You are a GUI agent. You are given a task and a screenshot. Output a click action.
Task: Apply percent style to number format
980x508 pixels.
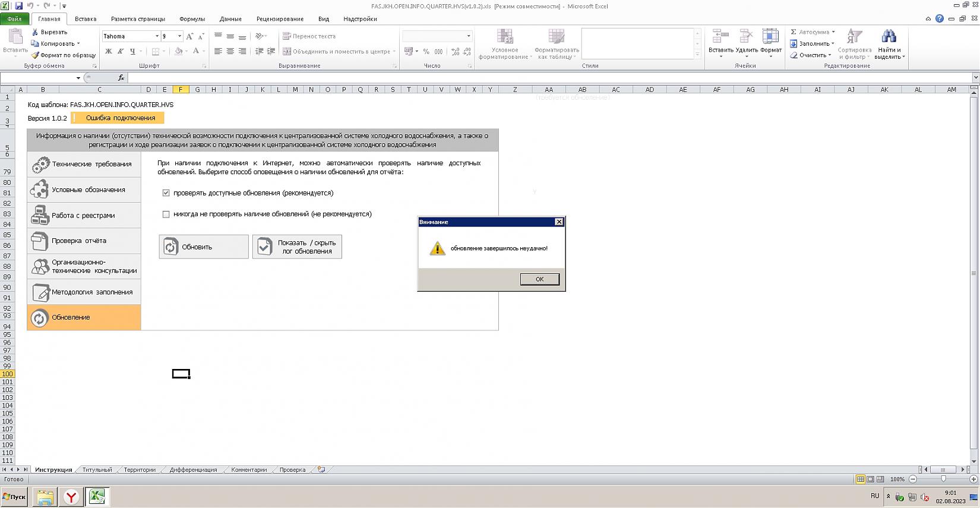tap(426, 52)
